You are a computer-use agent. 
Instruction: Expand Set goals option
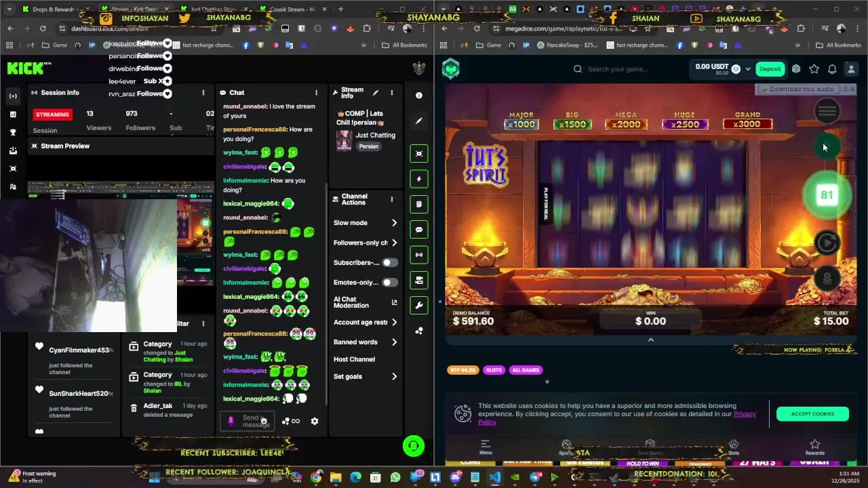click(x=366, y=377)
